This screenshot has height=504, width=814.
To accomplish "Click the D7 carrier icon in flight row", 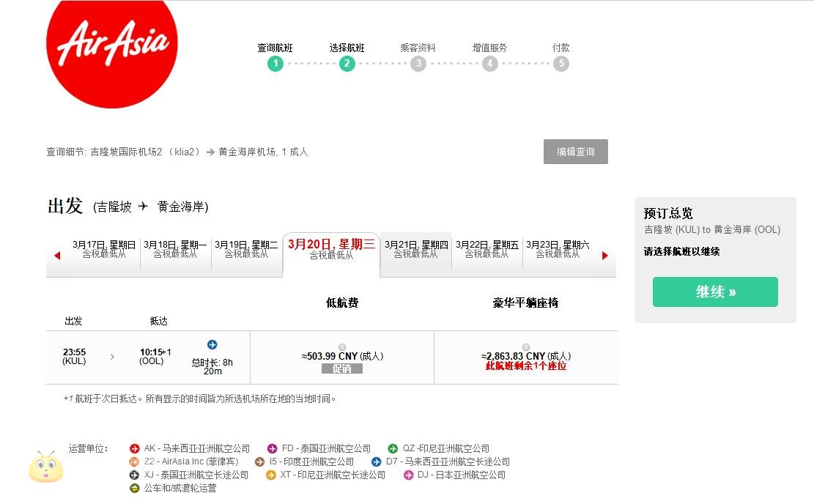I will pyautogui.click(x=212, y=345).
